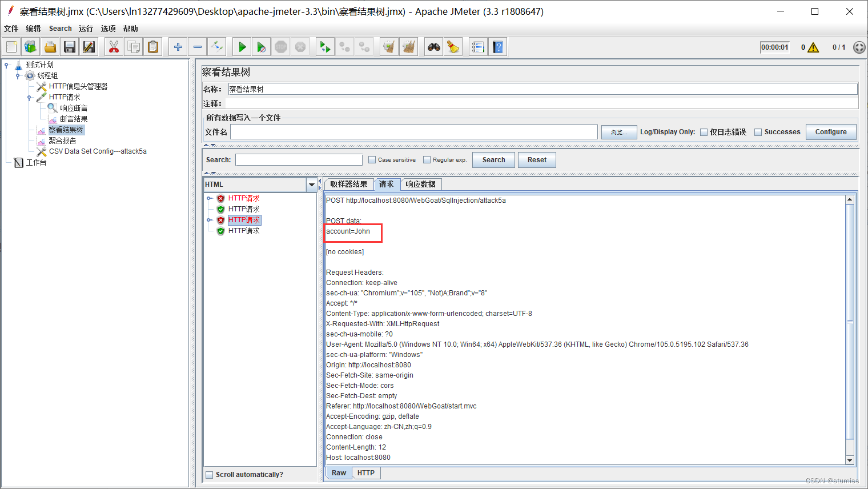Select the Raw bottom tab
Screen dimensions: 868x489
[339, 473]
